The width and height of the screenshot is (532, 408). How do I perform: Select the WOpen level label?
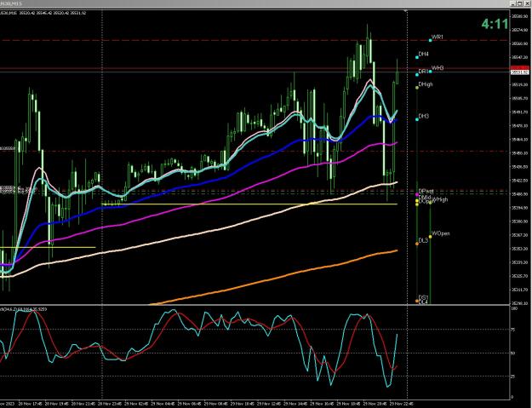point(441,233)
